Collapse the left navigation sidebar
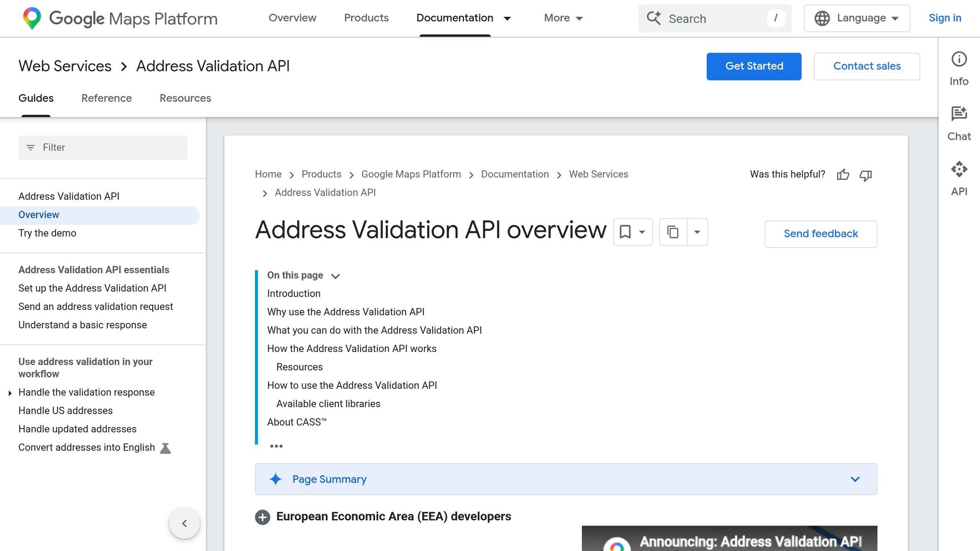Screen dimensions: 980x551 (x=184, y=523)
